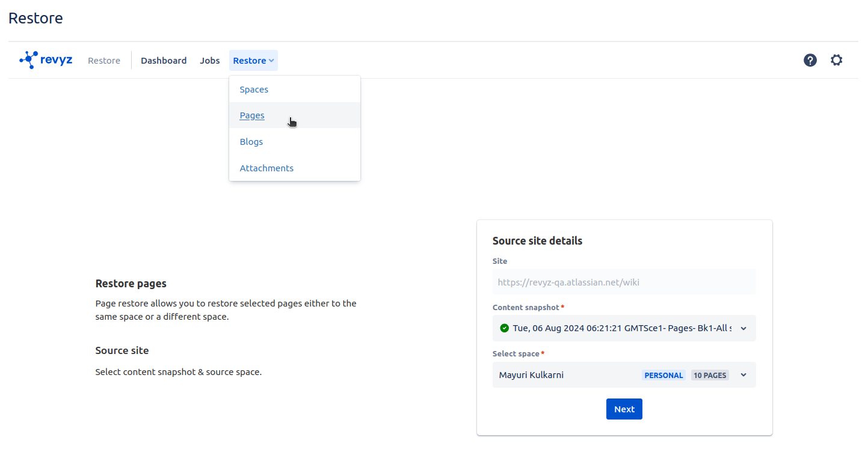
Task: Select Pages in the Restore menu
Action: point(252,115)
